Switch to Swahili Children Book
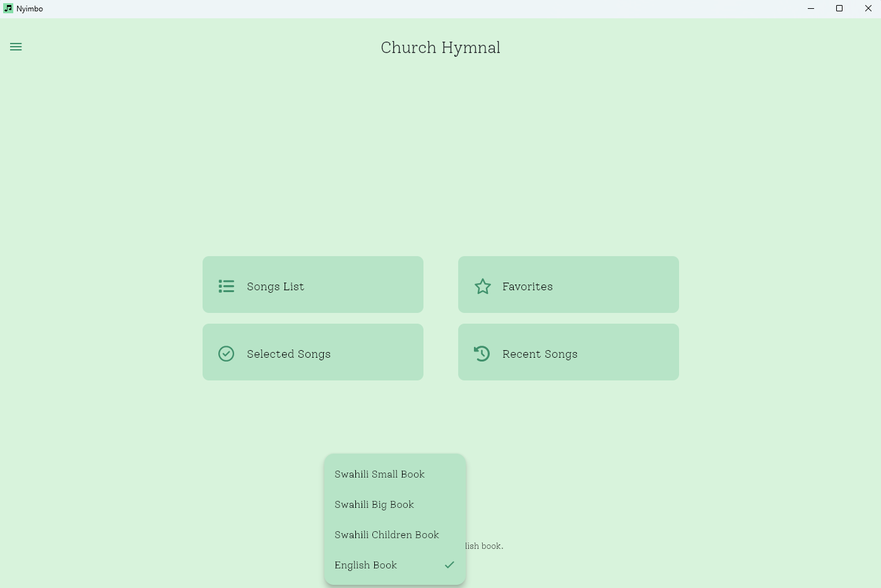The width and height of the screenshot is (881, 588). (x=386, y=535)
